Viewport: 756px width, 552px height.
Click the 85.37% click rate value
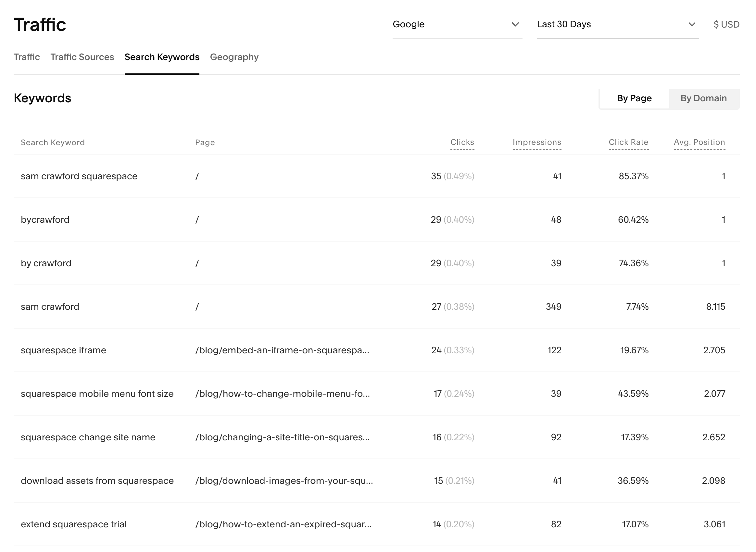(x=633, y=176)
